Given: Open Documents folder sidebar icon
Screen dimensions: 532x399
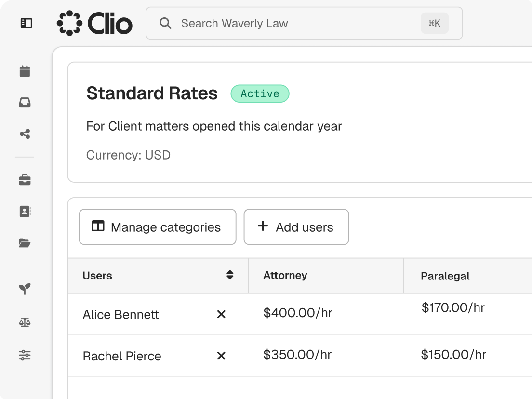Looking at the screenshot, I should pos(25,243).
